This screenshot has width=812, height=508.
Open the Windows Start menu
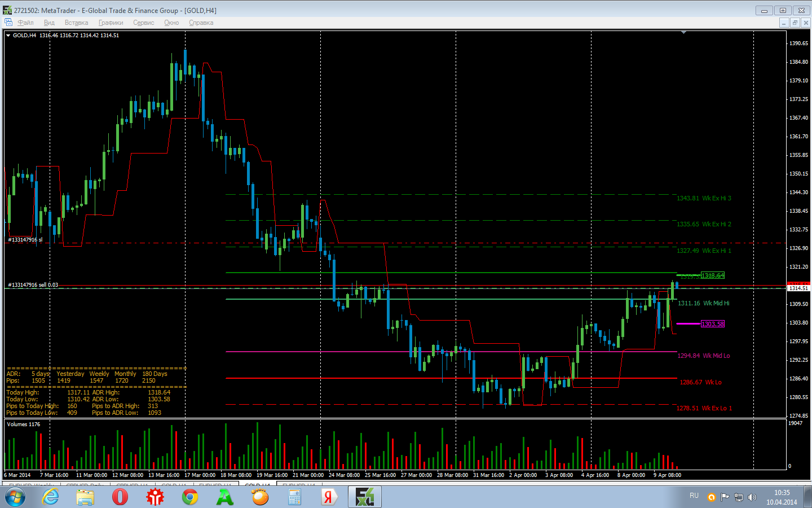(15, 497)
